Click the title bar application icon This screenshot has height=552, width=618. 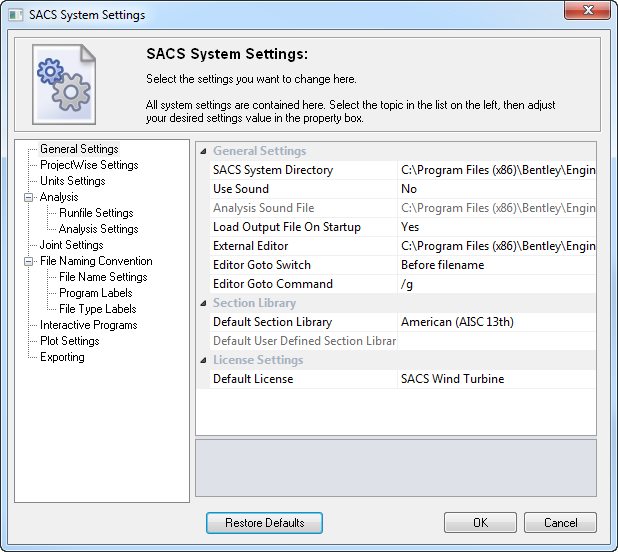(x=15, y=15)
